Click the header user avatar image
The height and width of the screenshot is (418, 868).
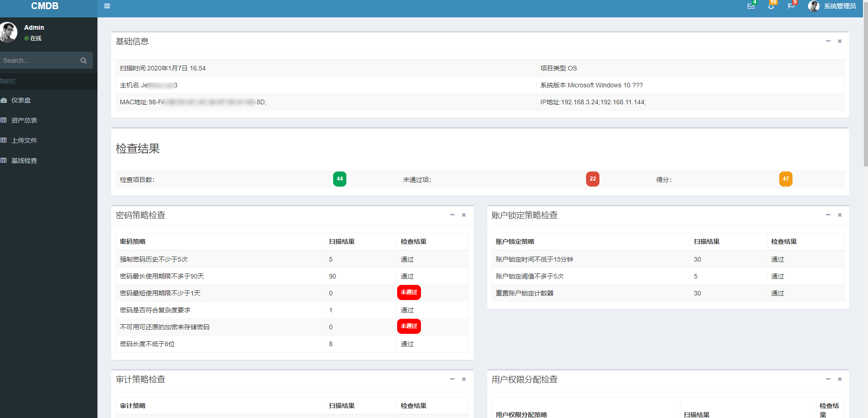(814, 6)
